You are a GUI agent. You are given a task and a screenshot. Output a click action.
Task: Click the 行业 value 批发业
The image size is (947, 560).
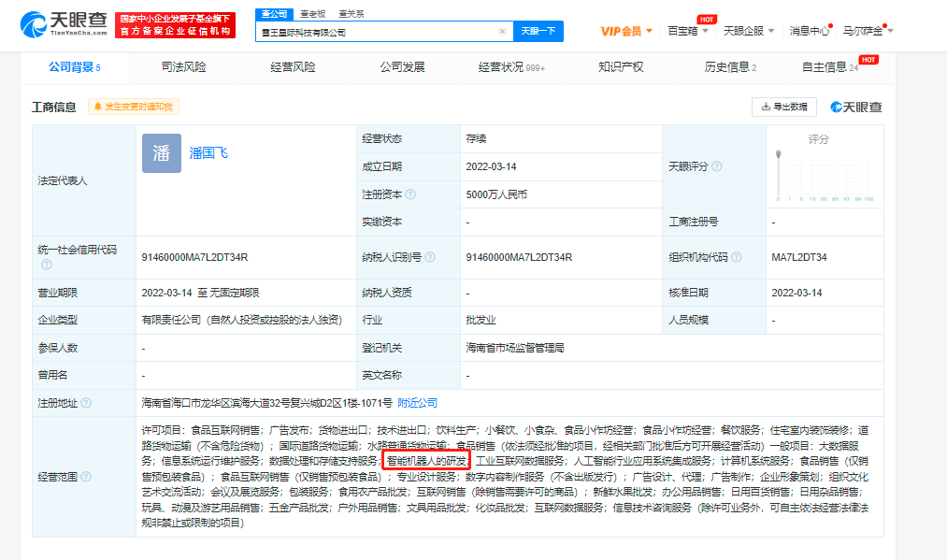(481, 320)
